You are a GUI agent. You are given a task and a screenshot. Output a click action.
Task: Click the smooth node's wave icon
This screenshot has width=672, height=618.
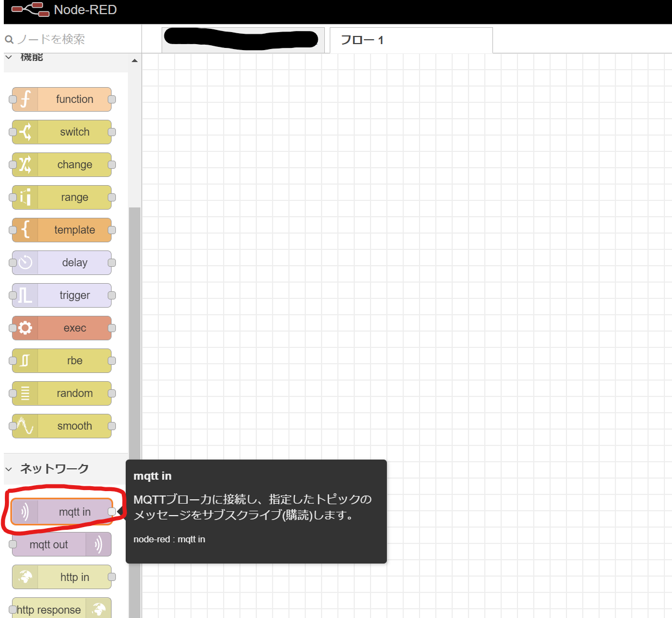tap(25, 426)
